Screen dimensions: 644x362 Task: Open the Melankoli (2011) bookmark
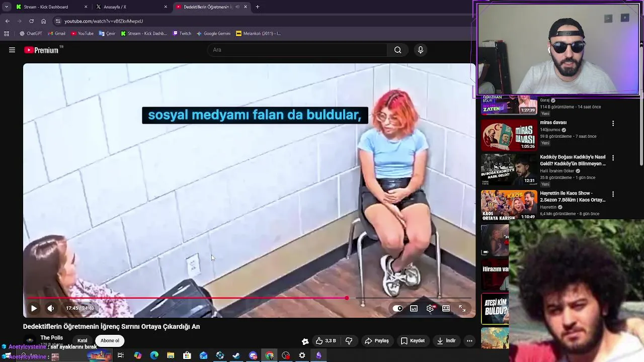(x=259, y=34)
